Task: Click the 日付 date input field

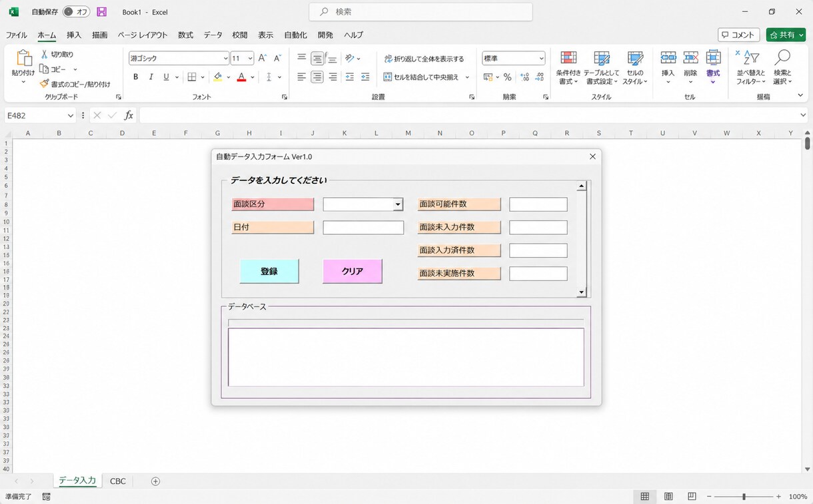Action: coord(363,228)
